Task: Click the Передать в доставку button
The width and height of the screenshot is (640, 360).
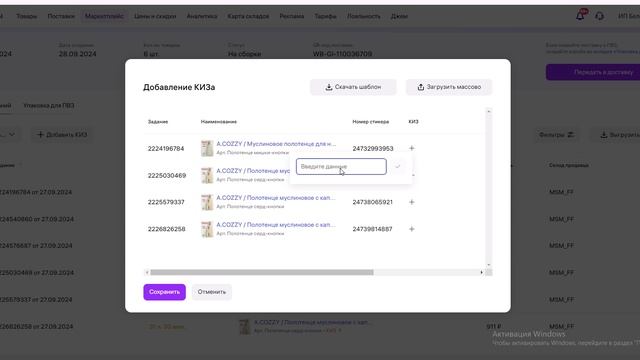Action: point(594,72)
